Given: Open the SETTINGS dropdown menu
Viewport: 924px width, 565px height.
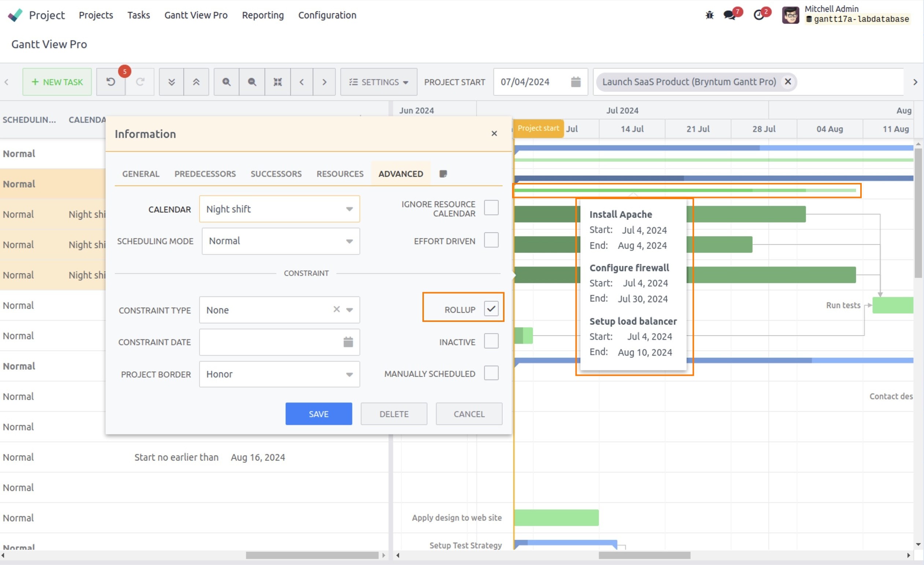Looking at the screenshot, I should coord(378,82).
